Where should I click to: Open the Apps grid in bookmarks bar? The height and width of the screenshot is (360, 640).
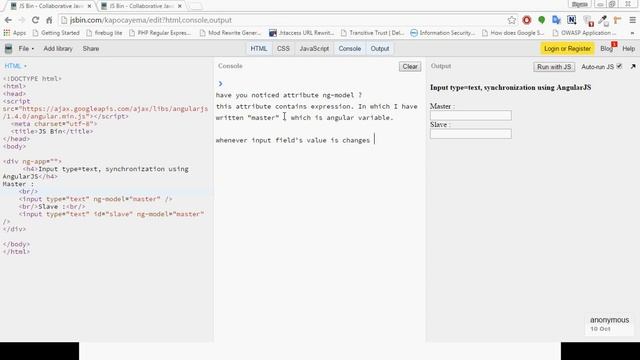tap(14, 33)
